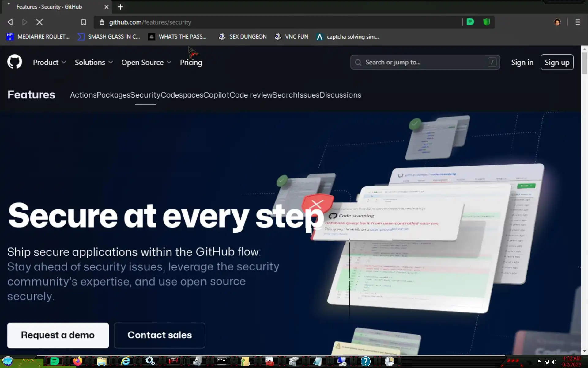This screenshot has width=588, height=368.
Task: Click the Search or jump to field
Action: tap(425, 62)
